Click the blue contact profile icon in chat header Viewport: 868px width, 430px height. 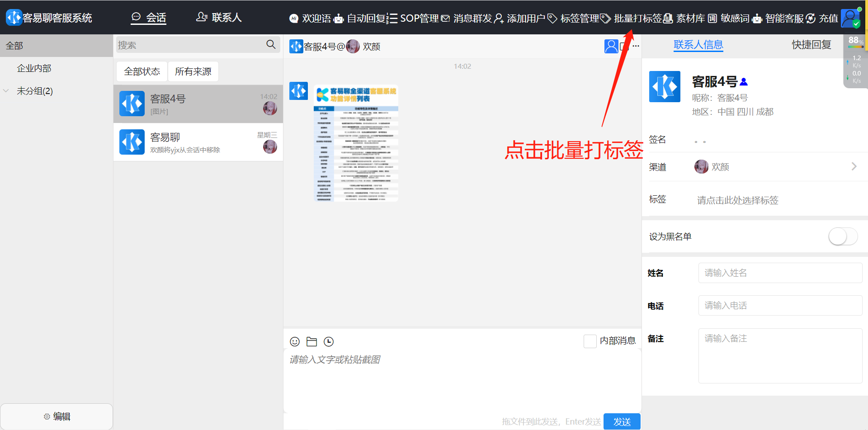coord(611,46)
